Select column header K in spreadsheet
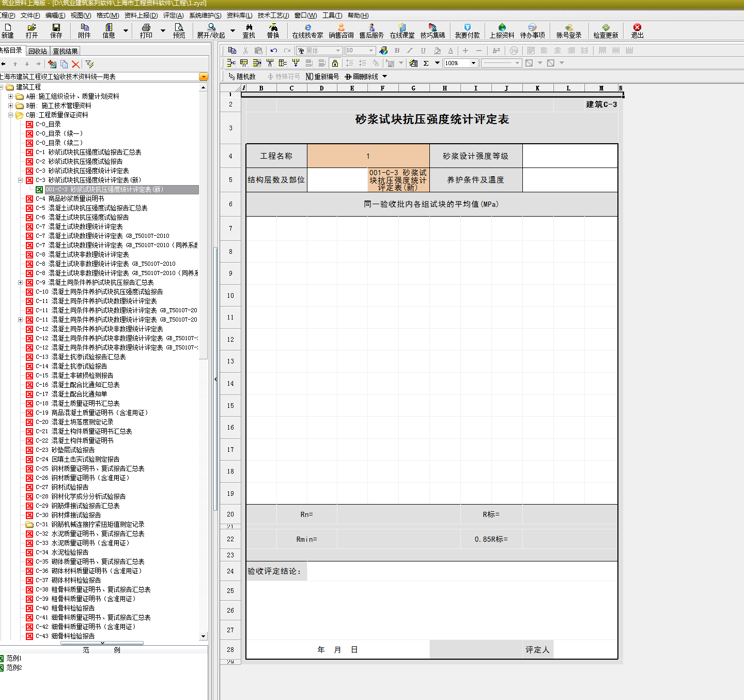744x700 pixels. pyautogui.click(x=537, y=88)
